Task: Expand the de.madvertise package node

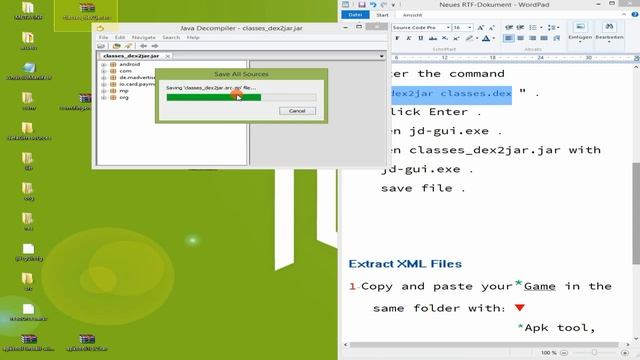Action: pos(104,78)
